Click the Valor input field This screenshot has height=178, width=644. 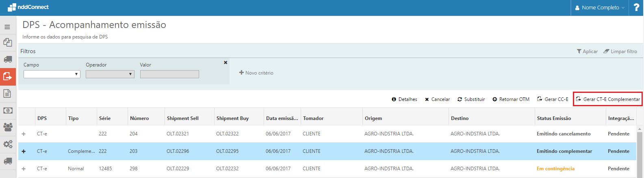169,74
